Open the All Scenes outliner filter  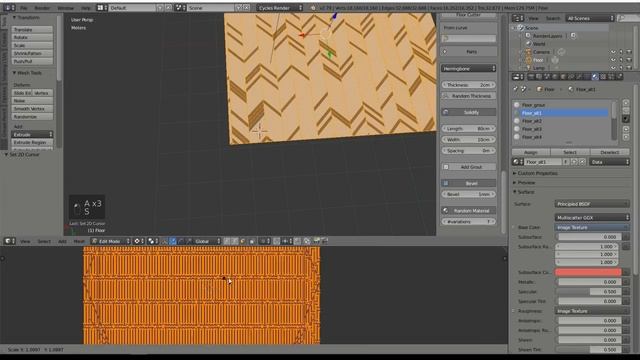coord(590,18)
